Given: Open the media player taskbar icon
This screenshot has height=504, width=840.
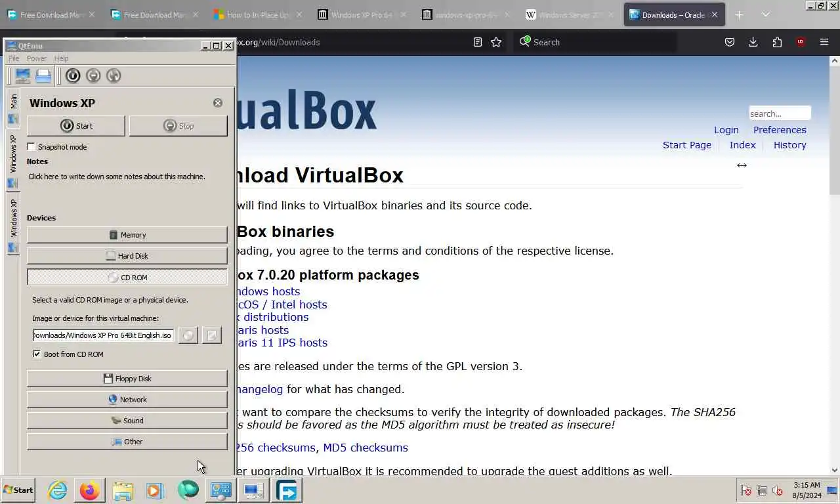Looking at the screenshot, I should pyautogui.click(x=155, y=490).
